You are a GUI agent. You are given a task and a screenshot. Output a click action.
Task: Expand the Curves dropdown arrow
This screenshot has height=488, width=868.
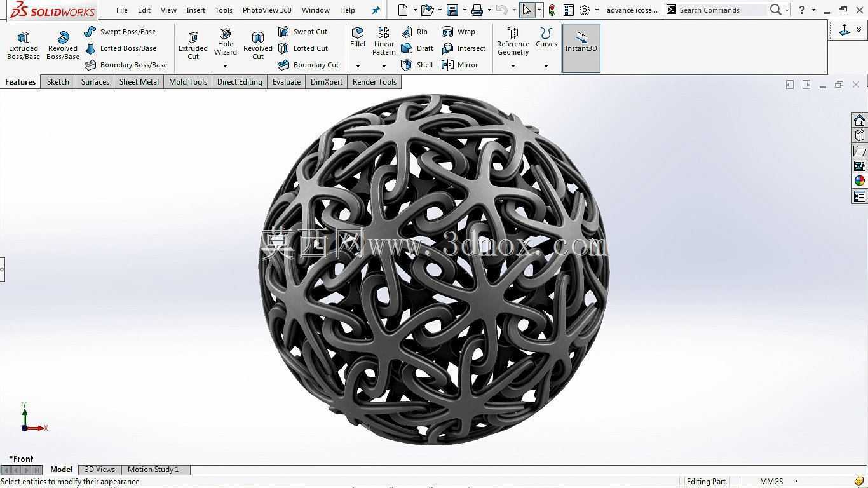(546, 66)
